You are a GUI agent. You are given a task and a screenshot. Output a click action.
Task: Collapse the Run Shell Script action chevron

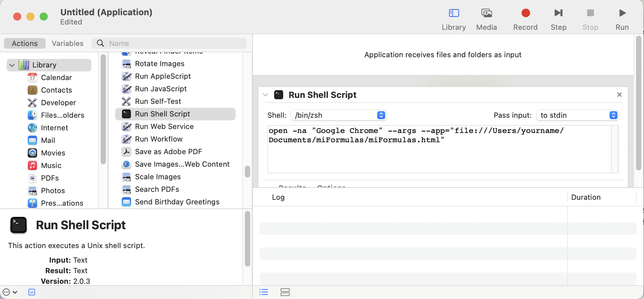(x=265, y=95)
